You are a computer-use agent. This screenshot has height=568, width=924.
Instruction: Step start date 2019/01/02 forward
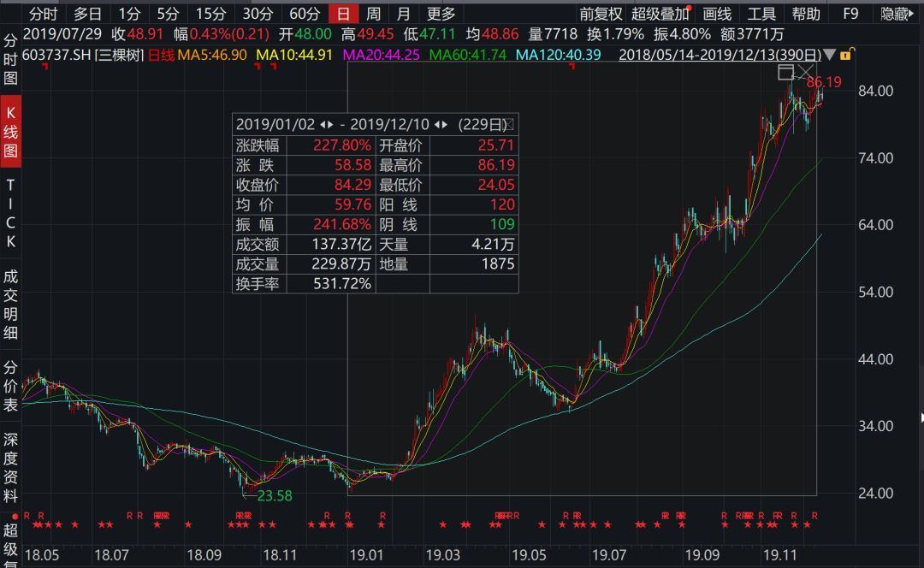(x=330, y=125)
